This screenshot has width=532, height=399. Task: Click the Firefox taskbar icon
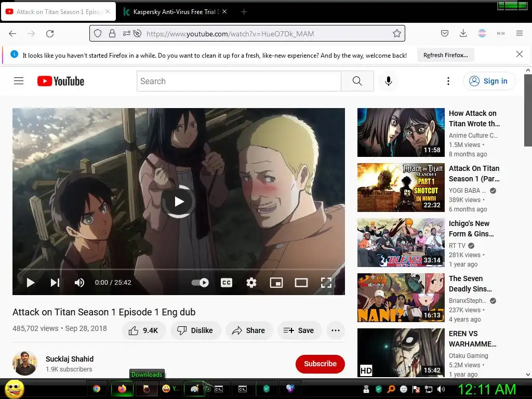tap(122, 389)
